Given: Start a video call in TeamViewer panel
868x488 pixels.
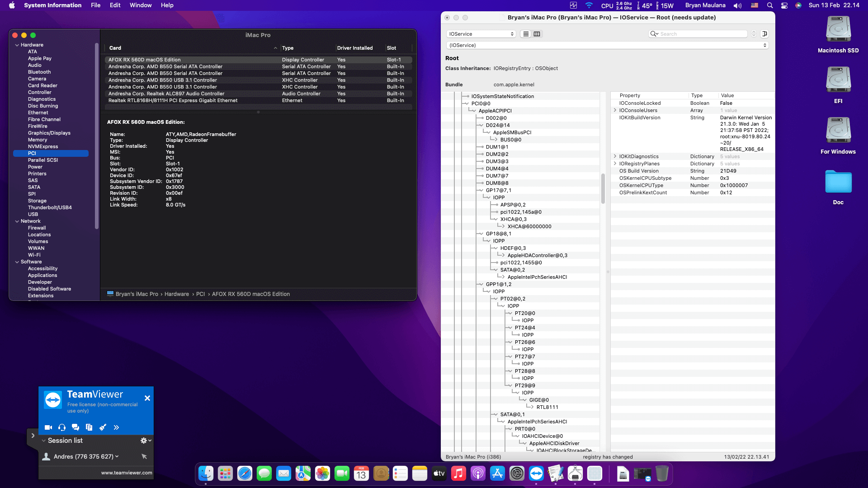Looking at the screenshot, I should (x=48, y=427).
